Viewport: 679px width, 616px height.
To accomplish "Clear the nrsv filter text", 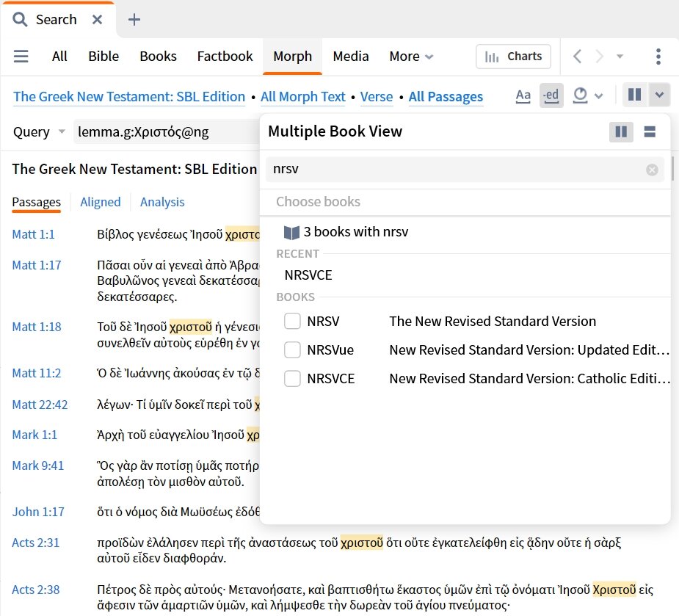I will 652,170.
